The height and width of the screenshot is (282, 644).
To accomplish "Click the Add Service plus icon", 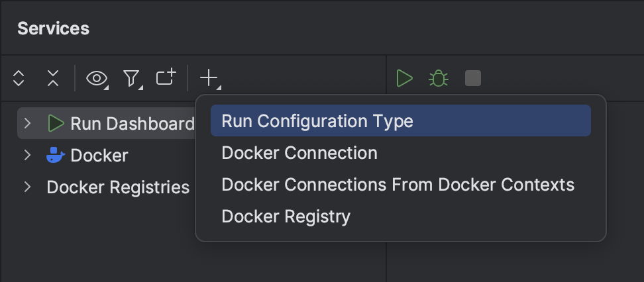I will click(x=209, y=79).
